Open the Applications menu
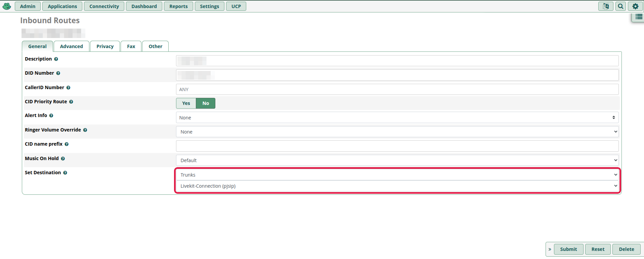The width and height of the screenshot is (644, 259). (x=62, y=6)
